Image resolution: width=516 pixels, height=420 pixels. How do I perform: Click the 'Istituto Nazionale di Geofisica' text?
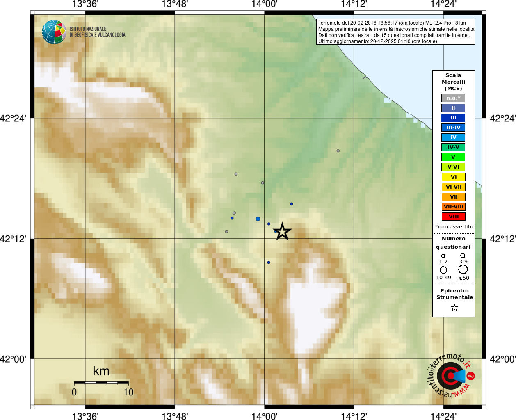pos(97,32)
